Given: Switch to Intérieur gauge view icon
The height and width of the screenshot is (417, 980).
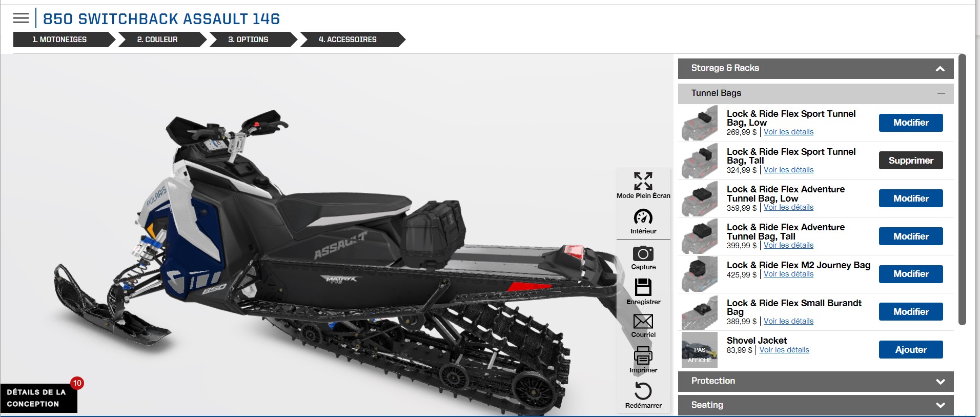Looking at the screenshot, I should [x=643, y=217].
